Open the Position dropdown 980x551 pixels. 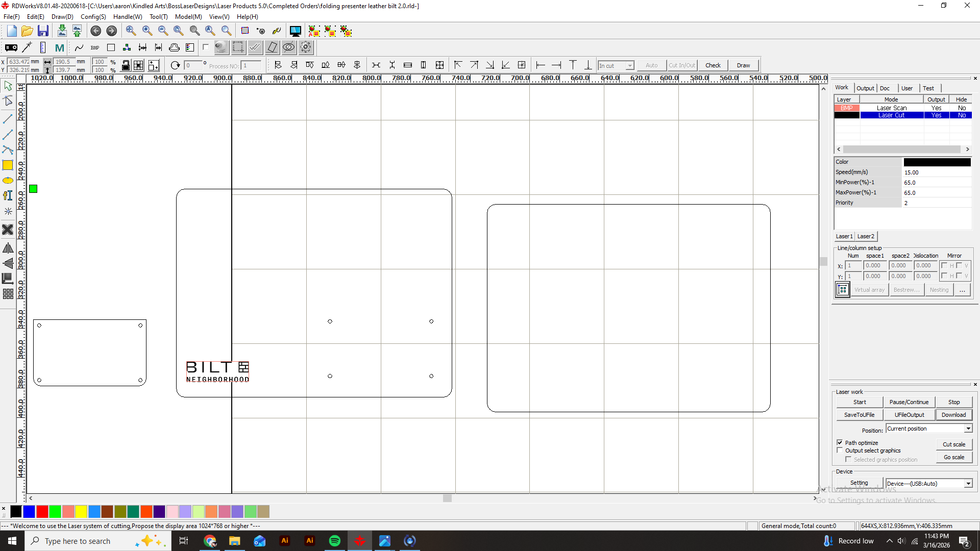click(x=968, y=429)
